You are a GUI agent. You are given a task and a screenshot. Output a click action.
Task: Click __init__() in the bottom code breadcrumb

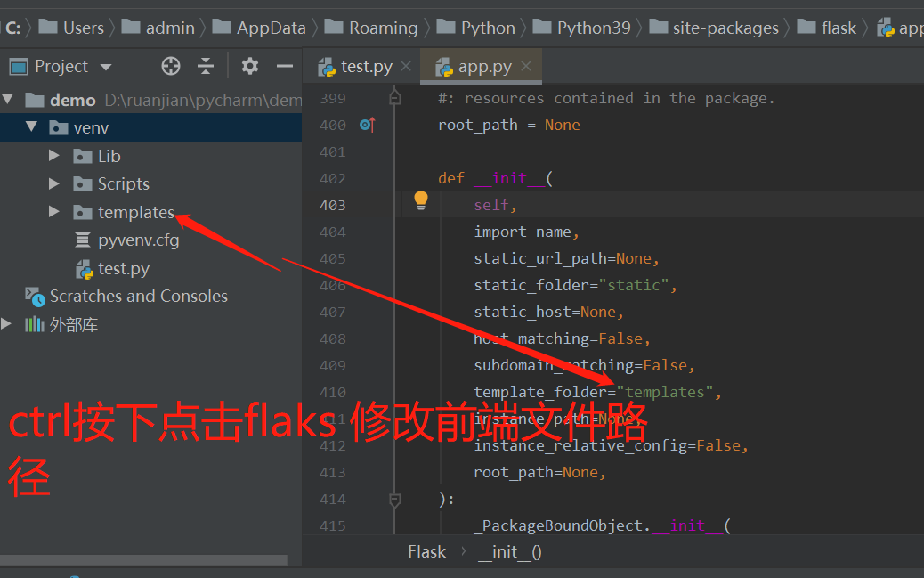(510, 551)
